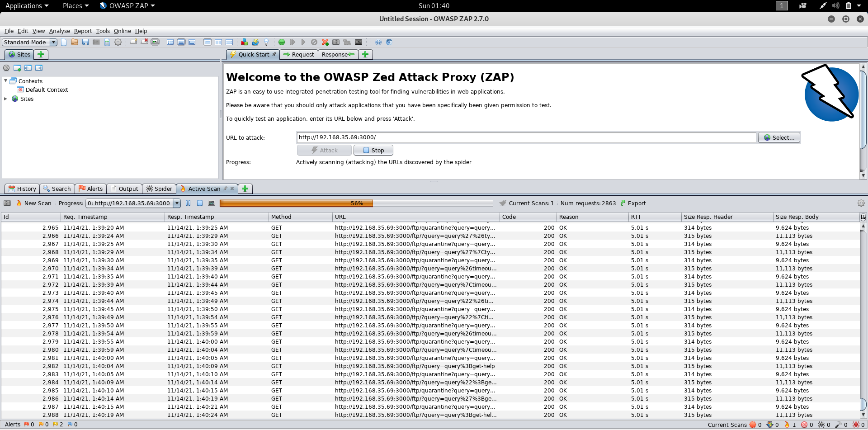
Task: Click the Drop request gray circle icon
Action: (314, 42)
